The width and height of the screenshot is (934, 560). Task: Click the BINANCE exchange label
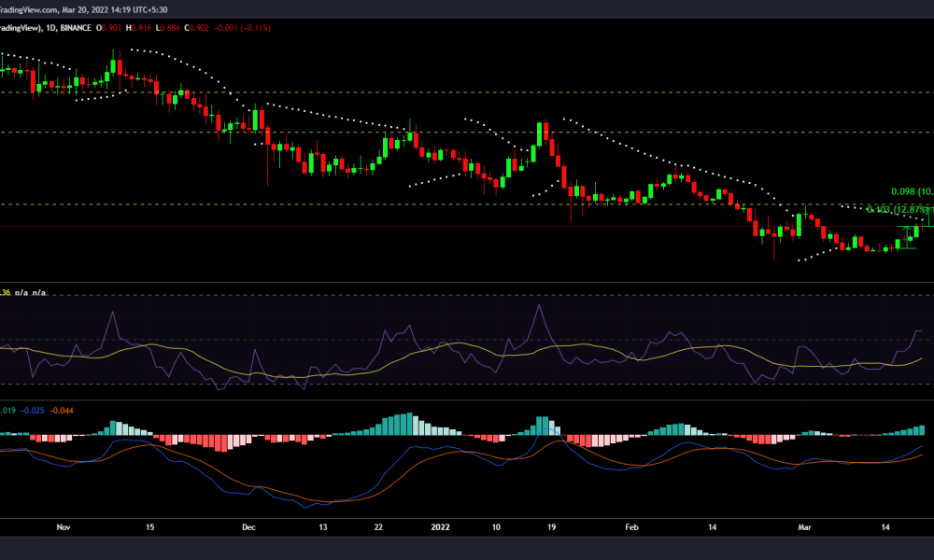tap(76, 28)
